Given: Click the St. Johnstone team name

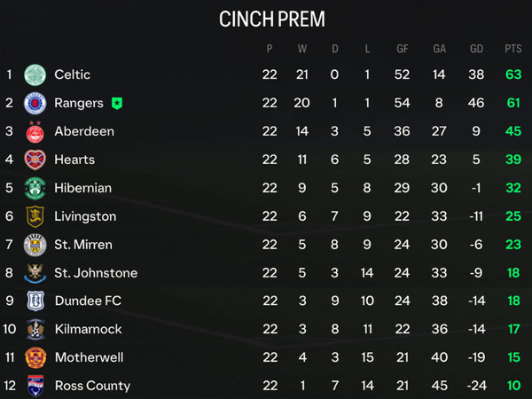Looking at the screenshot, I should tap(96, 273).
